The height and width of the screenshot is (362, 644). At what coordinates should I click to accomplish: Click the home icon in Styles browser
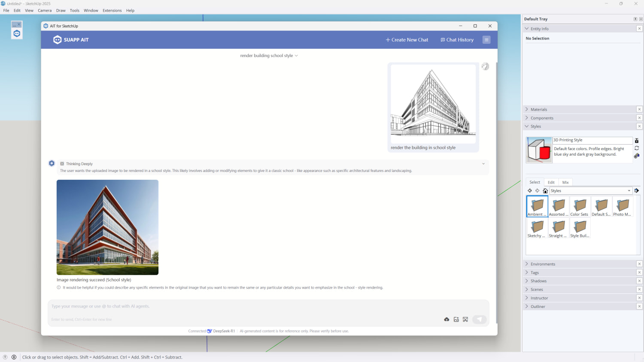click(545, 191)
